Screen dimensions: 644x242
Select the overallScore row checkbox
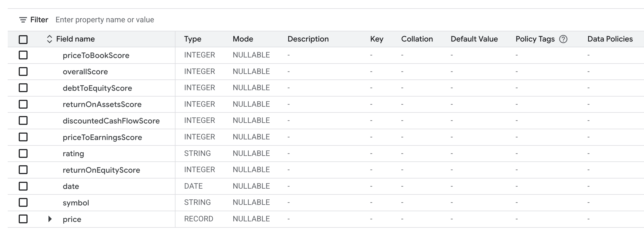pyautogui.click(x=23, y=71)
